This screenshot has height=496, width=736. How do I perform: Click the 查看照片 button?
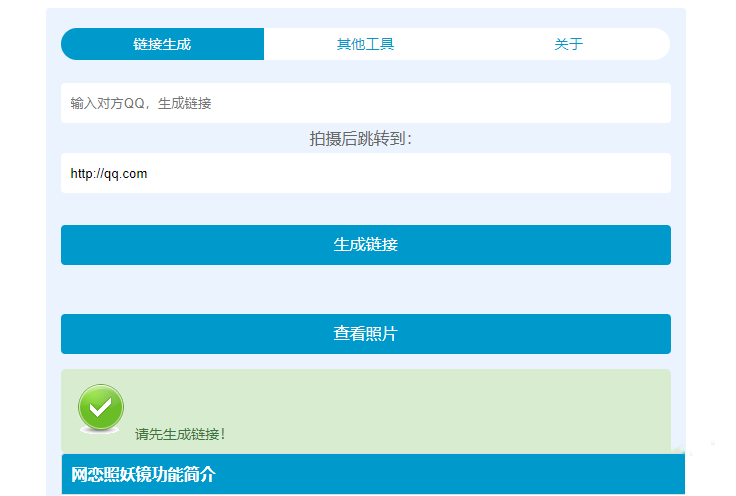(366, 334)
